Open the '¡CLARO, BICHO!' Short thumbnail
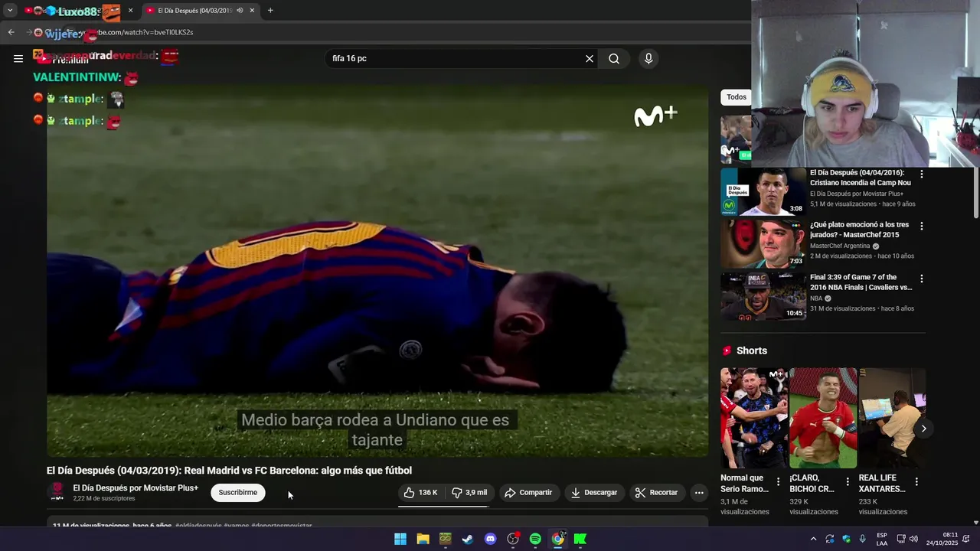Image resolution: width=980 pixels, height=551 pixels. pos(823,418)
